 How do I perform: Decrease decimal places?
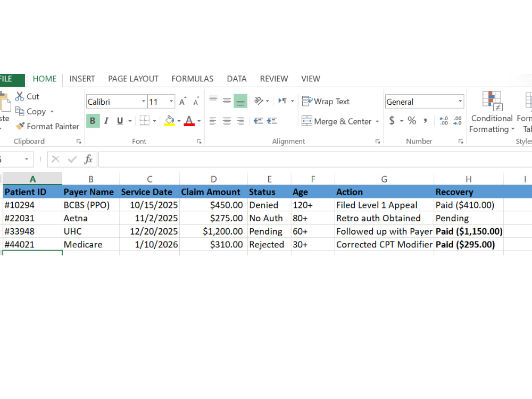point(458,121)
